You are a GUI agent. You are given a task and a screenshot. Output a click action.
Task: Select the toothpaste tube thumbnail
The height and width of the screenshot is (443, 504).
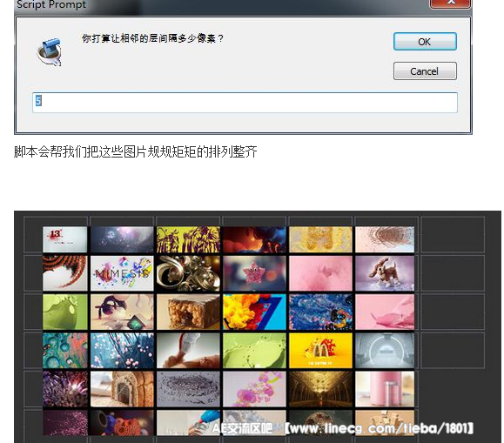tap(188, 351)
